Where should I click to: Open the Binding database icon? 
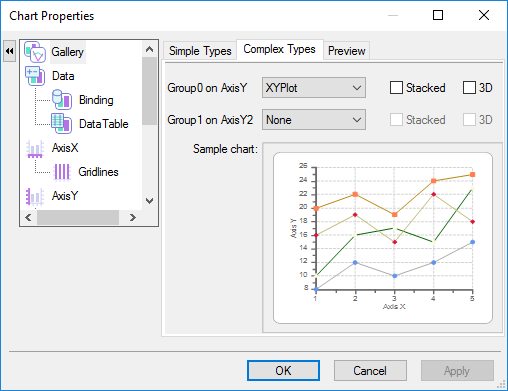(62, 100)
